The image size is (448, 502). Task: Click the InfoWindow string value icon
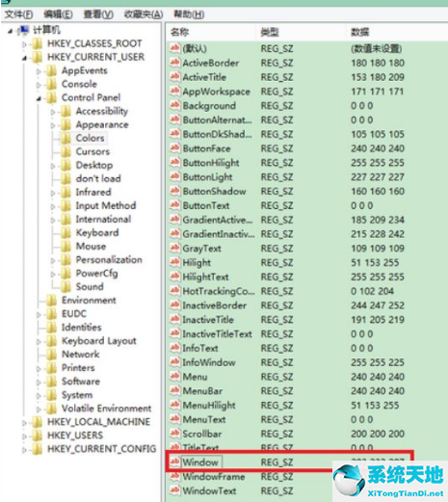coord(174,362)
